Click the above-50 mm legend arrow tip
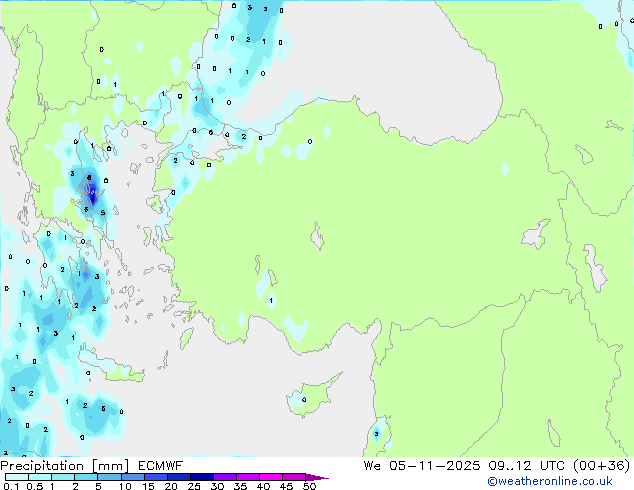The width and height of the screenshot is (634, 490). tap(317, 477)
